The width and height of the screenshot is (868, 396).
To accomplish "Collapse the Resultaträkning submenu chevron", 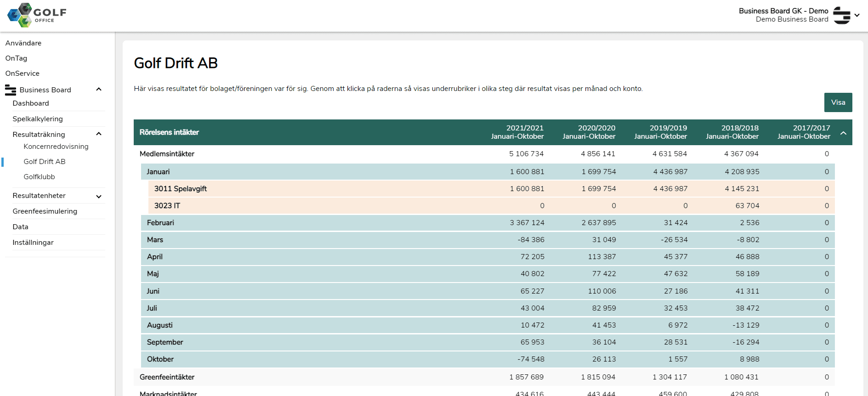I will [98, 134].
